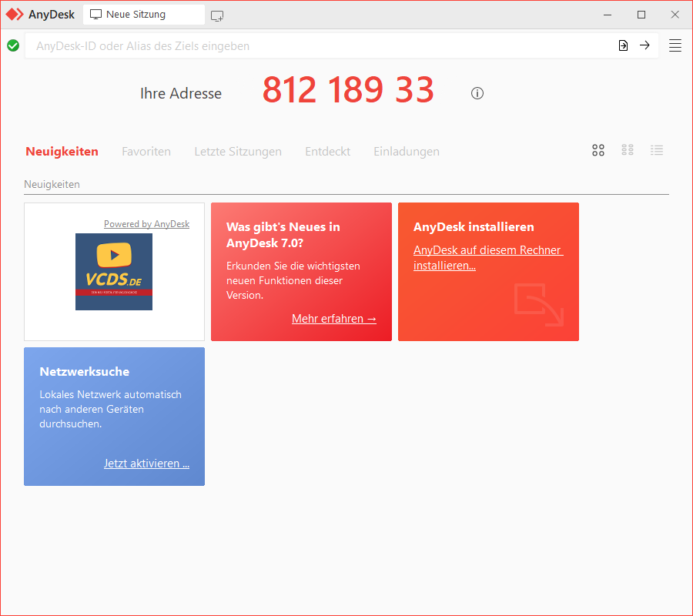Click the connect arrow icon
This screenshot has height=616, width=693.
click(x=644, y=45)
